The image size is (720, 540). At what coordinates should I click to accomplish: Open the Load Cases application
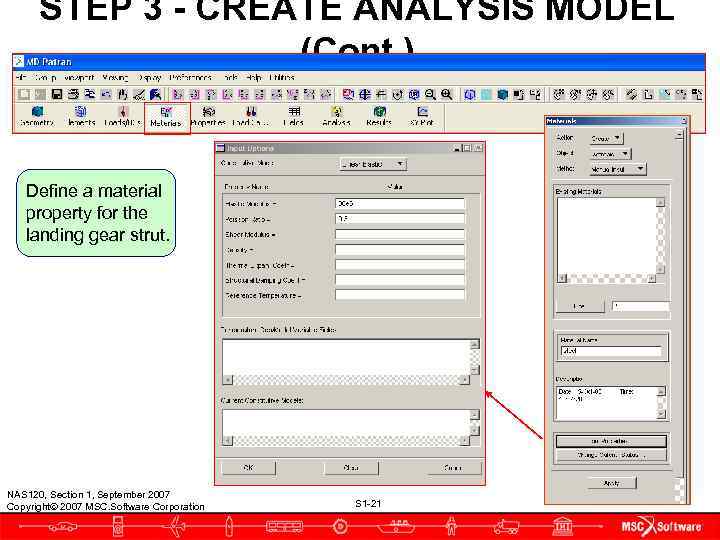(251, 116)
